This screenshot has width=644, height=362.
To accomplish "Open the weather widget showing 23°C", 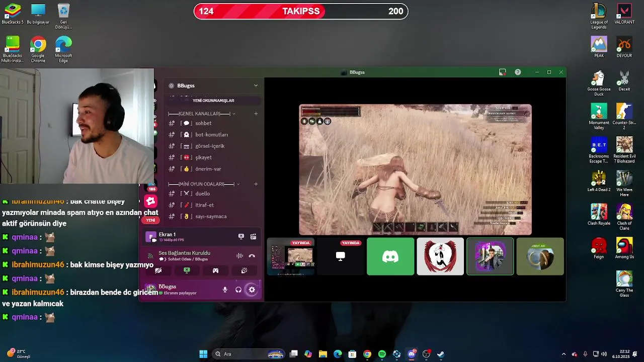I will pos(19,354).
